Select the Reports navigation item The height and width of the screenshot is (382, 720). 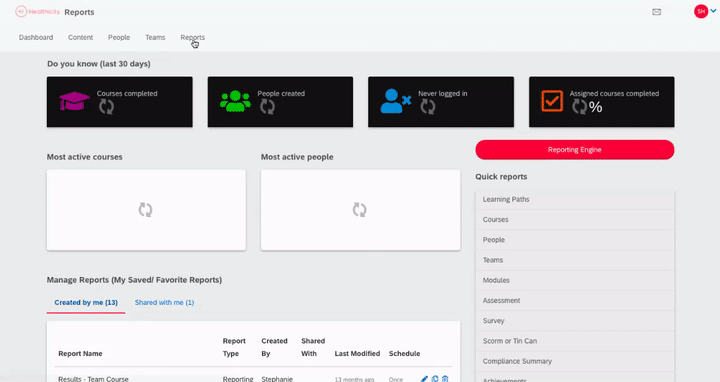[192, 37]
